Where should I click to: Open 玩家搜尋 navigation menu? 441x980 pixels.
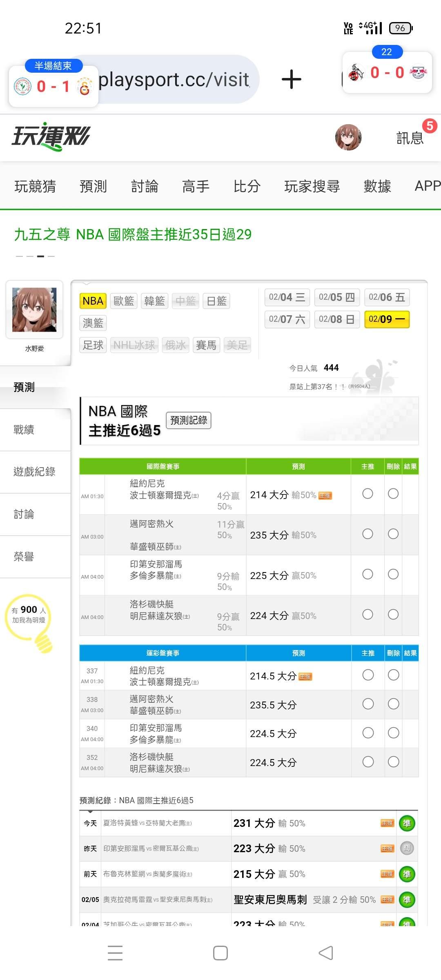click(312, 186)
